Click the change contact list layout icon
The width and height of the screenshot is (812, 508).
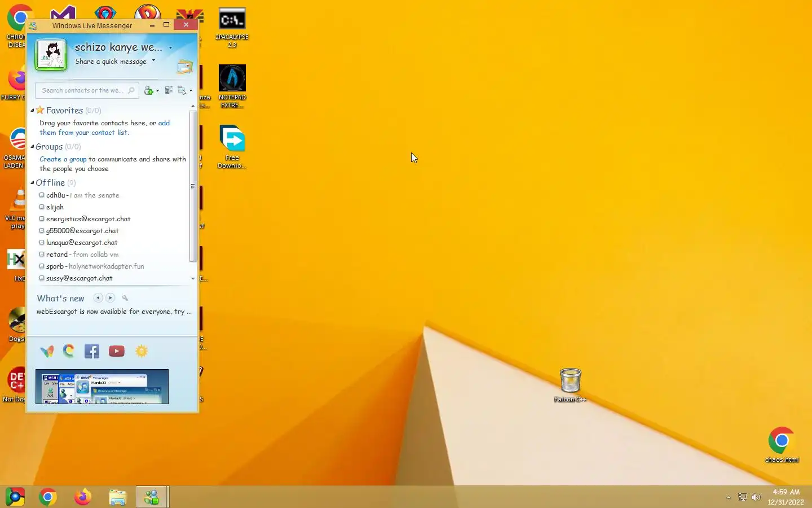(169, 90)
